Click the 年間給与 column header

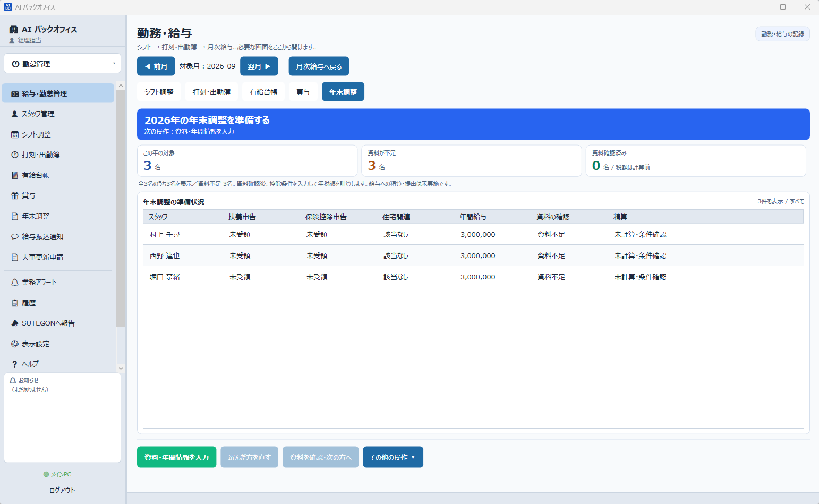tap(492, 217)
